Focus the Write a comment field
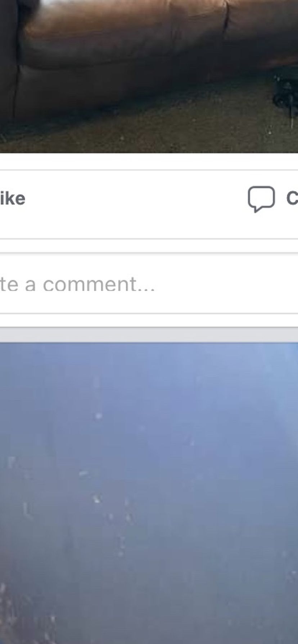 [149, 284]
